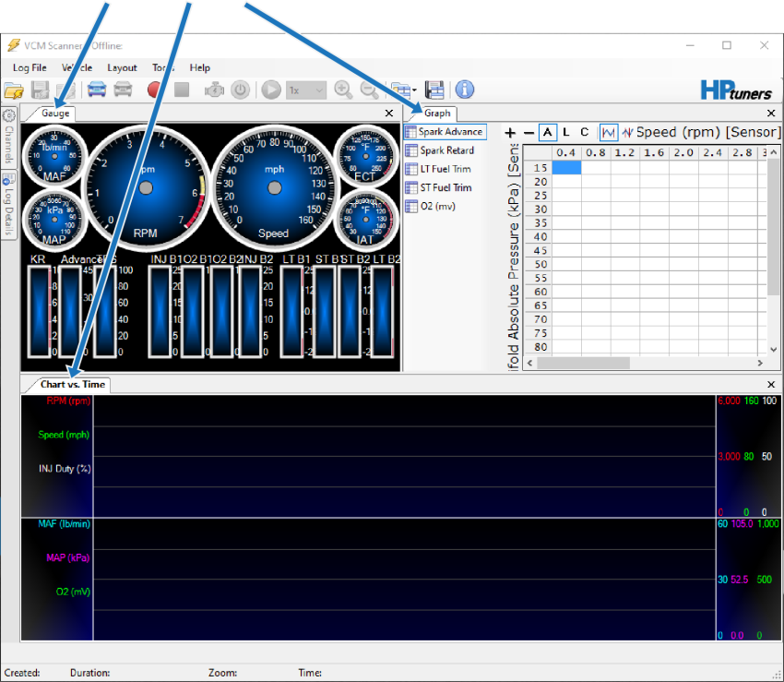Click the graph table horizontal scrollbar left arrow
This screenshot has height=682, width=784.
[x=530, y=363]
